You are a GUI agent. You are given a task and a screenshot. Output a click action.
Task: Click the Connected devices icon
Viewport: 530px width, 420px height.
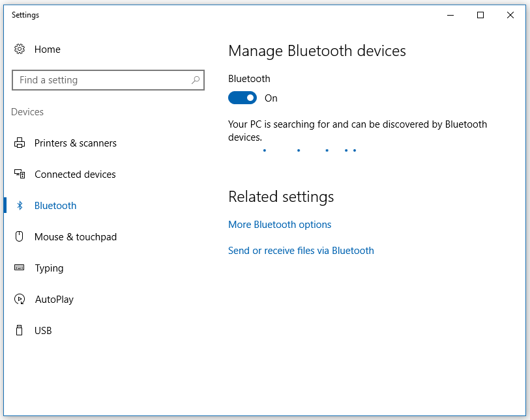click(20, 174)
